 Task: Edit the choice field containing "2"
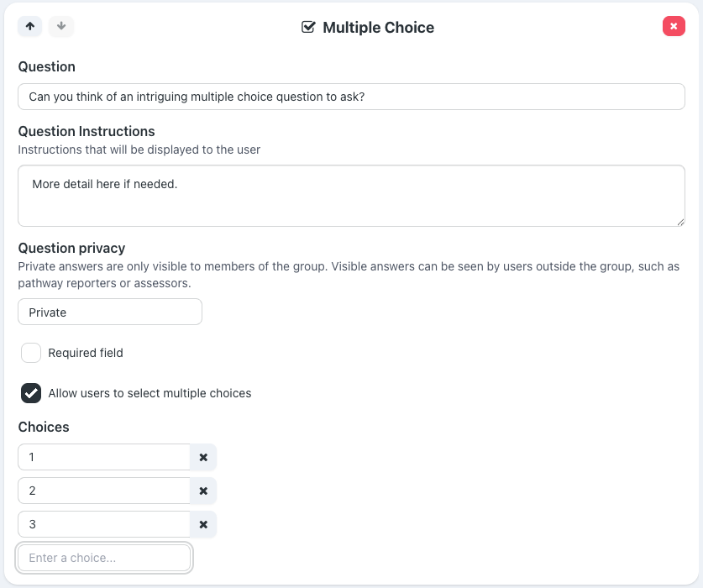click(x=104, y=491)
